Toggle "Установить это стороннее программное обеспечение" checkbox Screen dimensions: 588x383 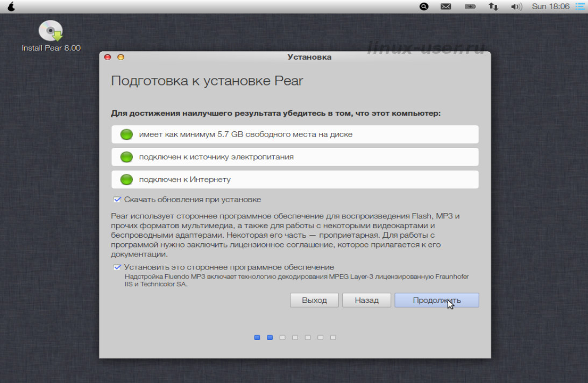click(117, 267)
